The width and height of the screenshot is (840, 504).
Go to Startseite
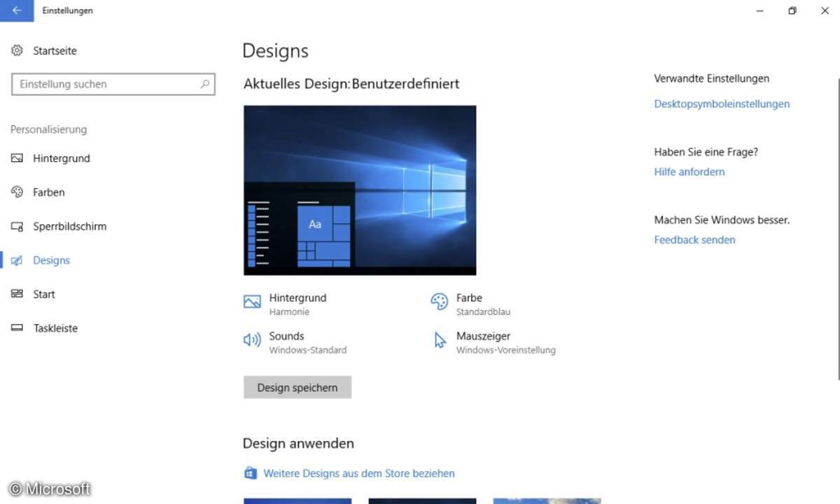coord(55,50)
